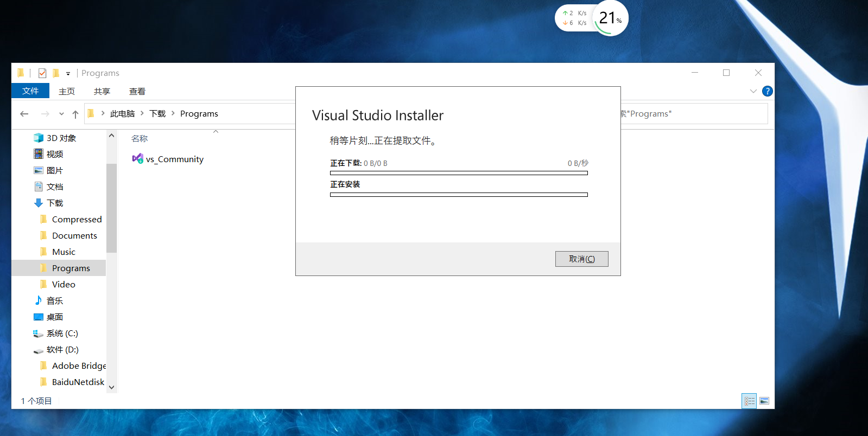
Task: Click the nav pane scroll up arrow
Action: tap(111, 136)
